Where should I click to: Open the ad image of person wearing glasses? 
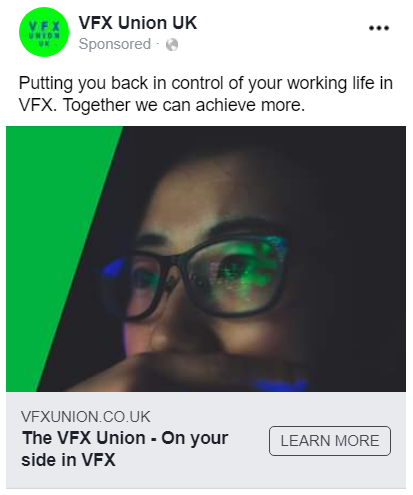(206, 259)
